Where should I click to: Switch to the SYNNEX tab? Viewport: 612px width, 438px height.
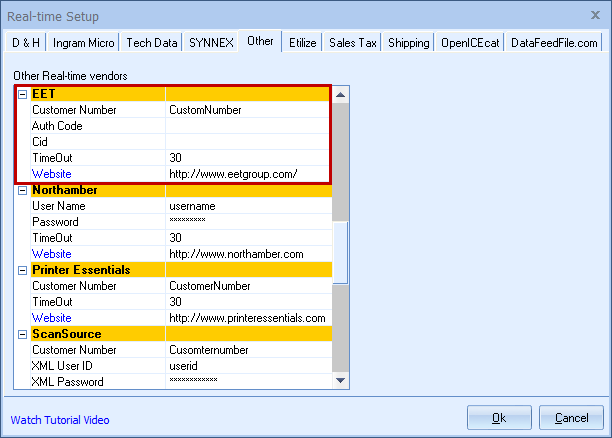click(x=211, y=43)
